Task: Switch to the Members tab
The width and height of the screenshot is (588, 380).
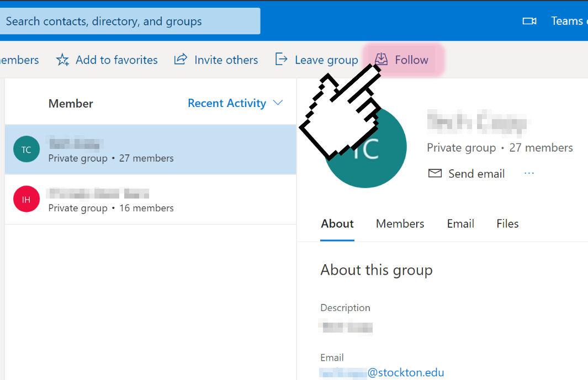Action: pyautogui.click(x=400, y=224)
